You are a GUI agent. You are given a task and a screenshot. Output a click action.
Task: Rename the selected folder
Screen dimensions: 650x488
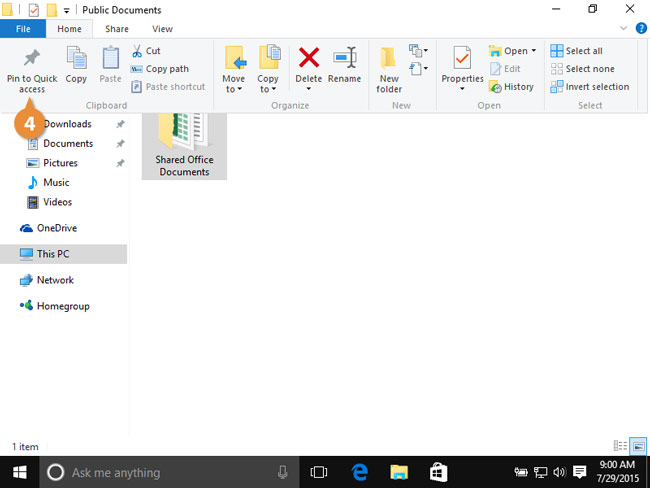point(344,65)
